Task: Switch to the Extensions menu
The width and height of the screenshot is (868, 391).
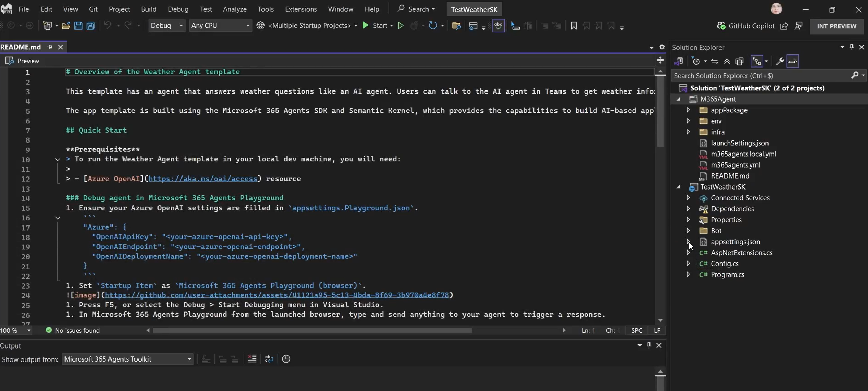Action: click(301, 9)
